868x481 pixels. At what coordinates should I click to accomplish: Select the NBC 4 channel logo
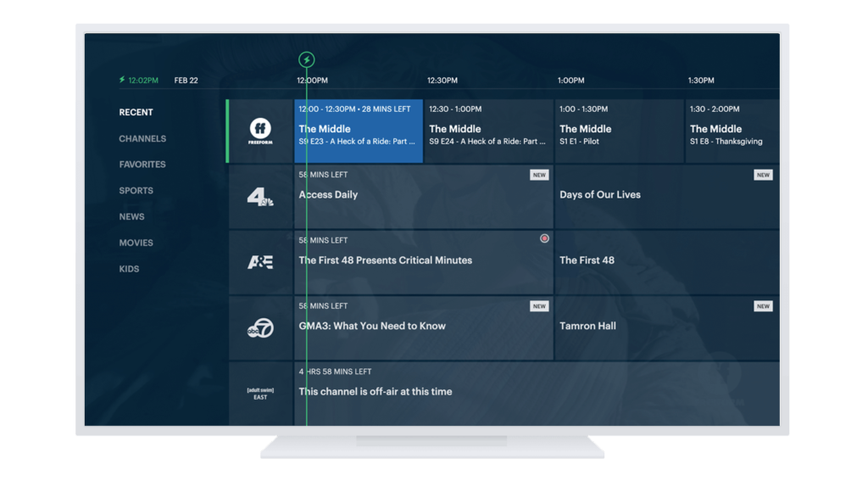click(260, 197)
